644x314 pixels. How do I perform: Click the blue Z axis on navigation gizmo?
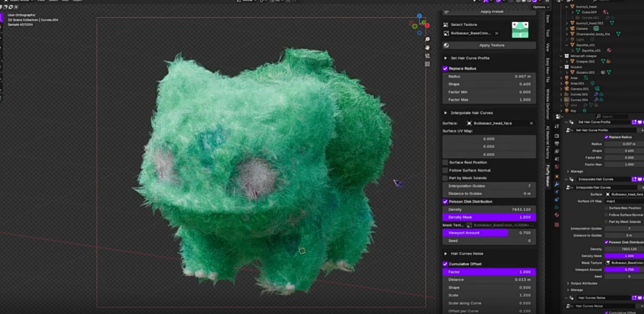pos(419,17)
